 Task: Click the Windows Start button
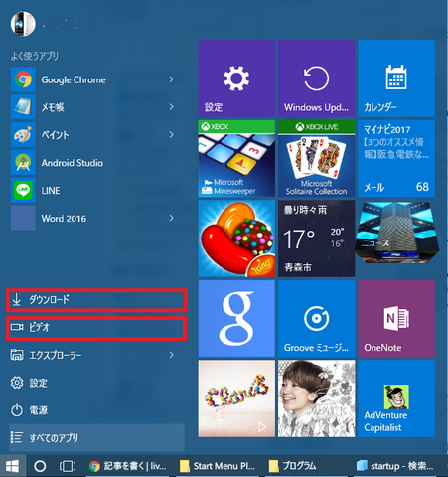pyautogui.click(x=12, y=466)
